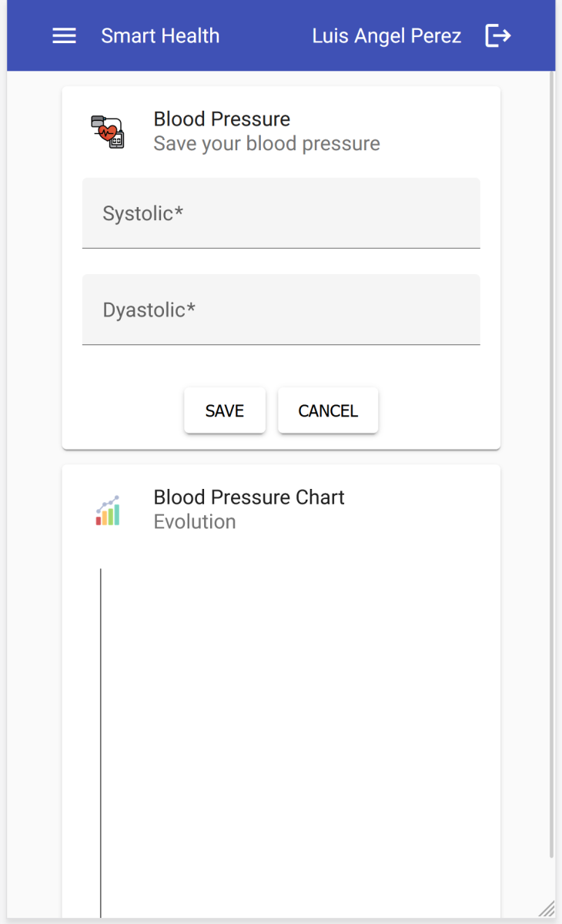Click the 'Save your blood pressure' subtitle
Image resolution: width=562 pixels, height=924 pixels.
[x=266, y=144]
